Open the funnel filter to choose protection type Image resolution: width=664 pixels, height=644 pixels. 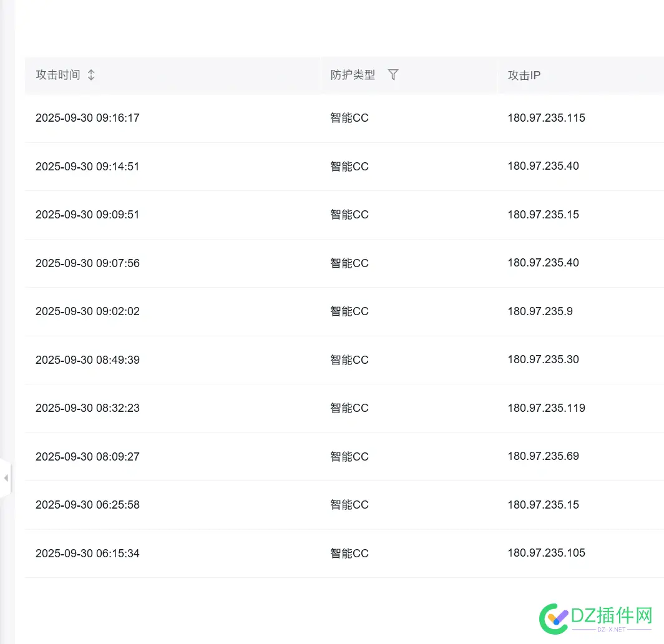(x=393, y=74)
